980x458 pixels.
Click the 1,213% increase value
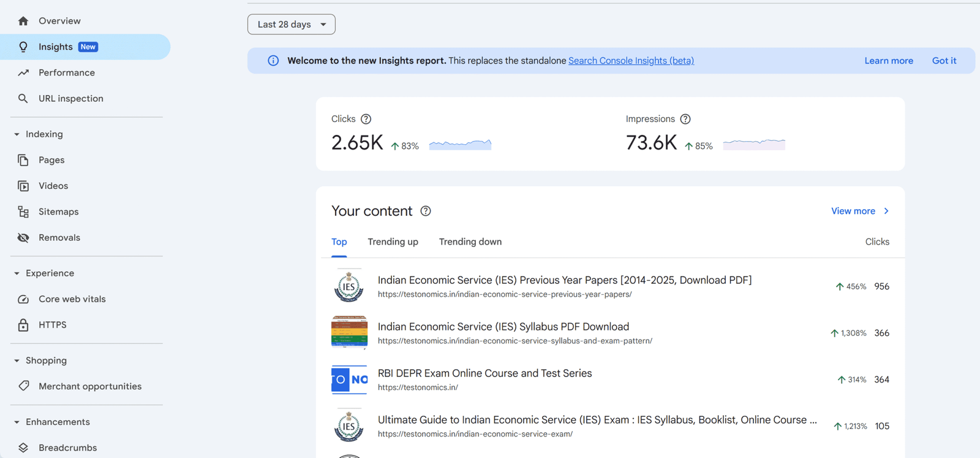[856, 426]
